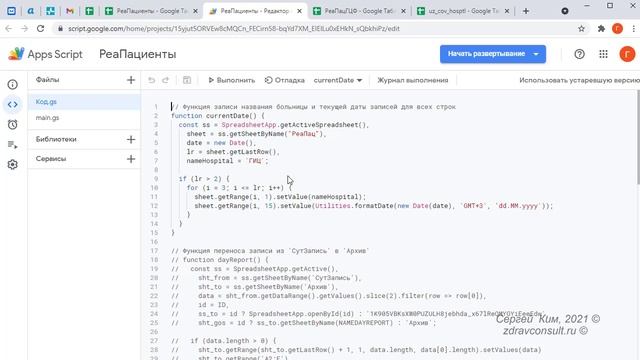Click the Undo arrow in editor toolbar

[151, 80]
